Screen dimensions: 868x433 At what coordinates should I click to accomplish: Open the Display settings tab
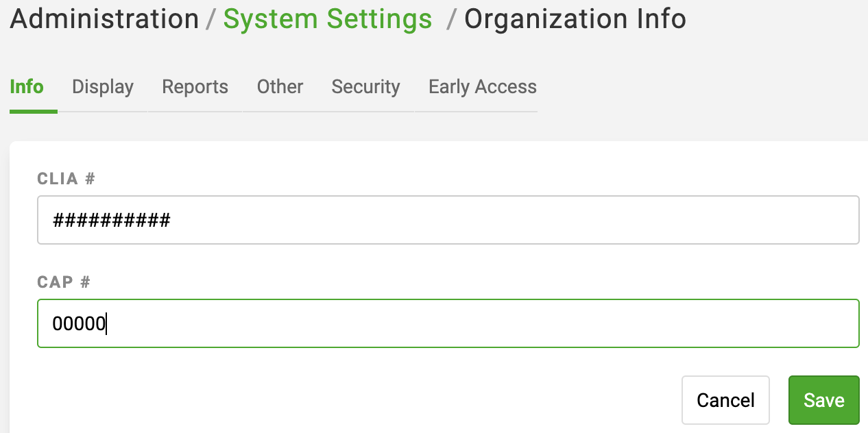[103, 87]
